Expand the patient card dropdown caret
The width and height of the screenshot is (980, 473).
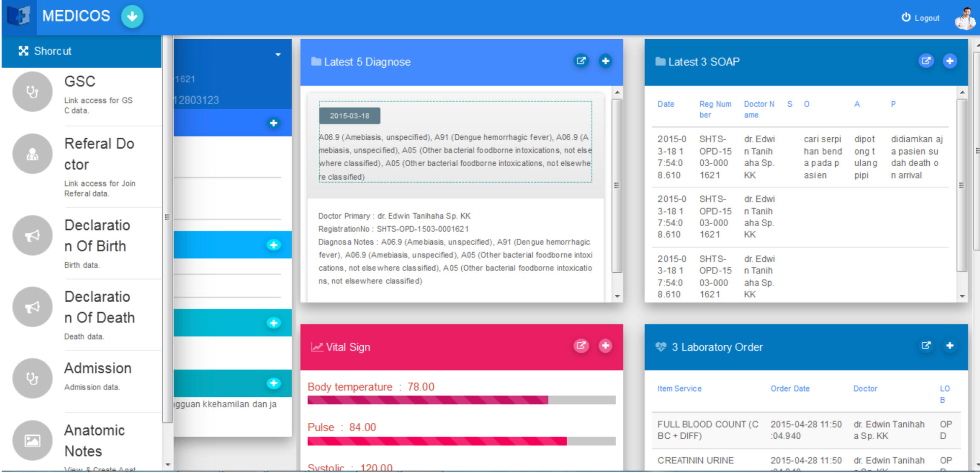[x=278, y=55]
